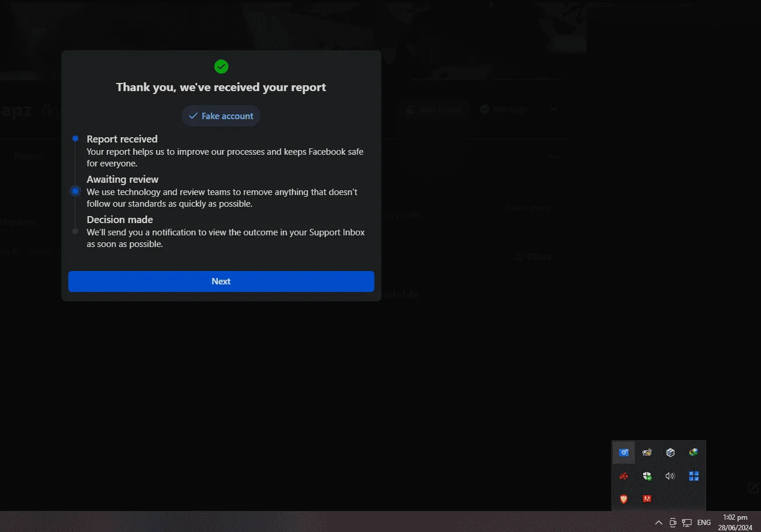The image size is (761, 532).
Task: Open the dimmed Learn more link
Action: click(528, 208)
